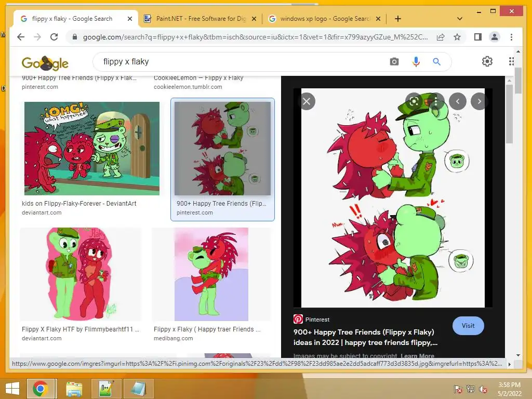The height and width of the screenshot is (399, 532).
Task: Close the Paint.NET tab
Action: coord(254,19)
